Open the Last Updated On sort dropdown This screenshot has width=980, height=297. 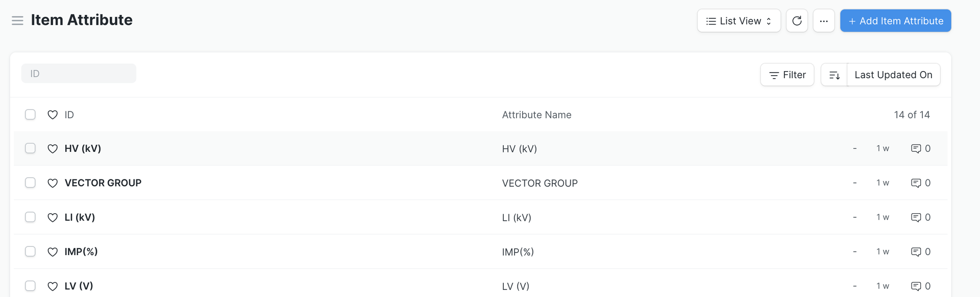(893, 75)
